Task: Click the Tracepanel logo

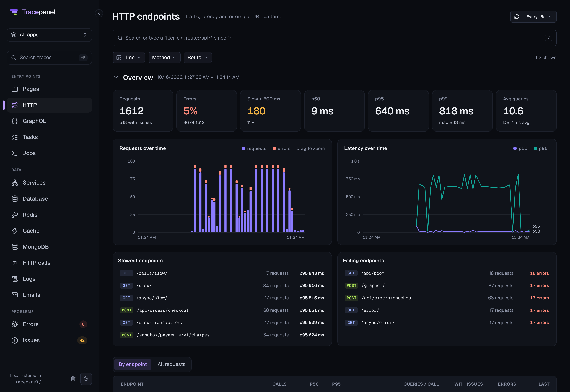Action: (x=33, y=12)
